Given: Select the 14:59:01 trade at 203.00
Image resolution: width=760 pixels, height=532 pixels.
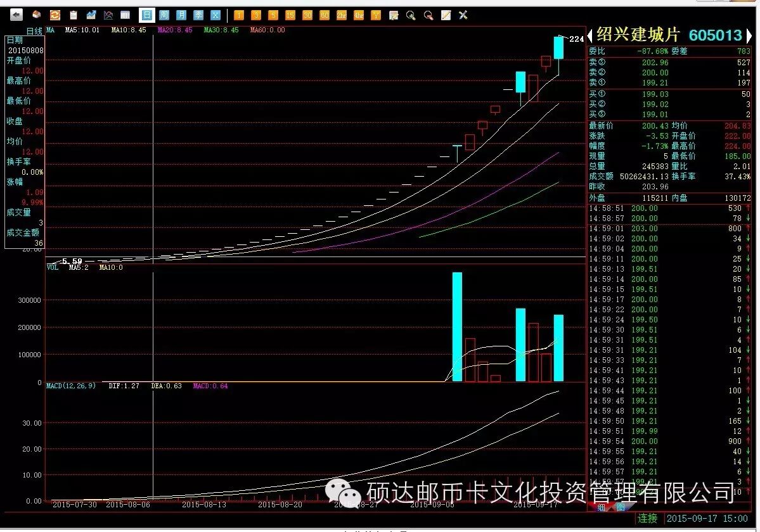Looking at the screenshot, I should 669,229.
